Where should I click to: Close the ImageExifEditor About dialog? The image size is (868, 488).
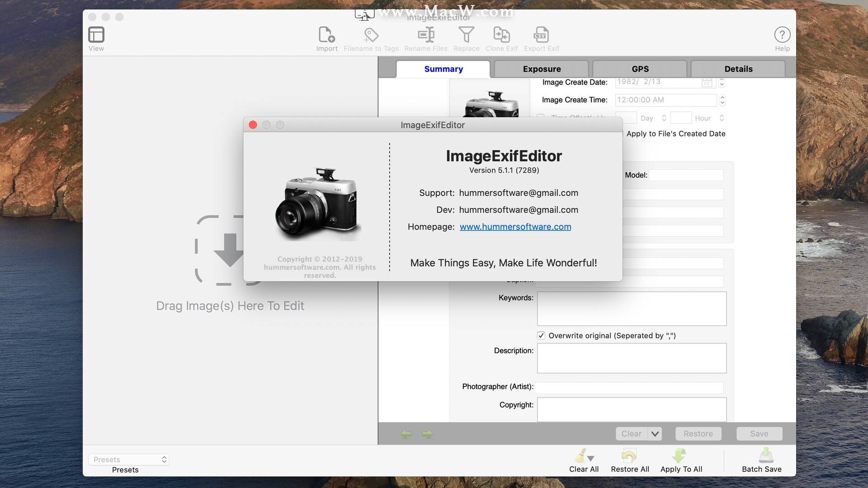(x=253, y=125)
